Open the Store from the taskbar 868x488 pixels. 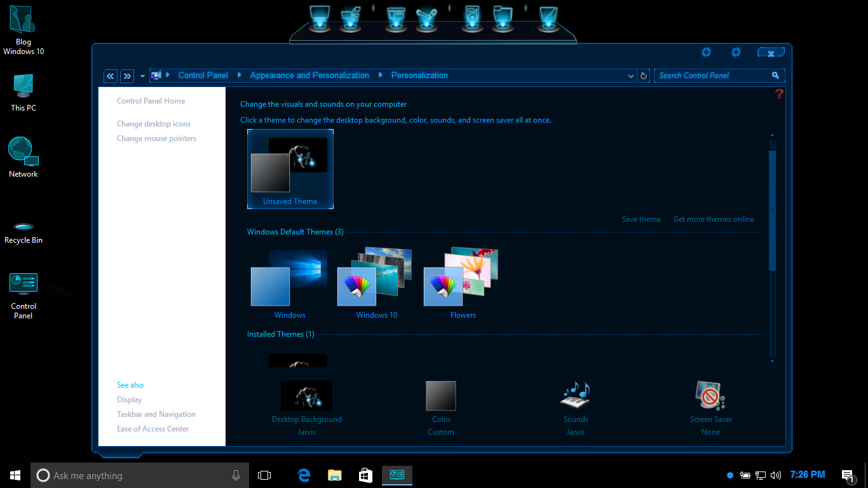pos(365,475)
